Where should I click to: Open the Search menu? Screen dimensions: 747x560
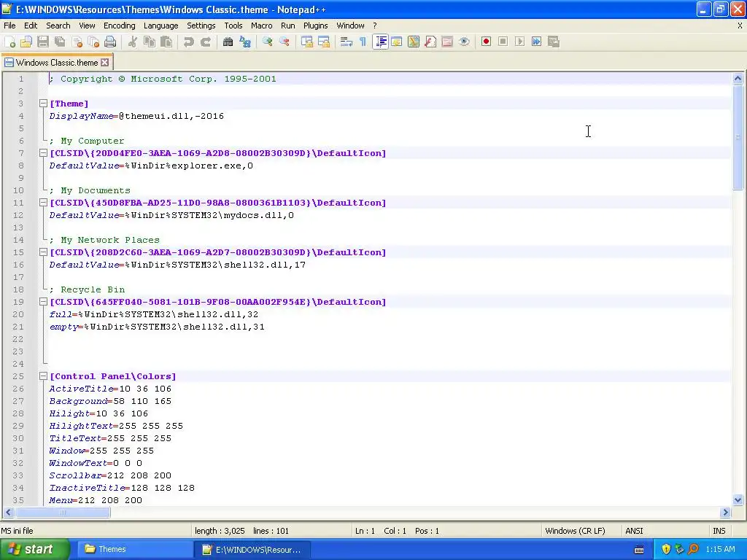tap(58, 26)
